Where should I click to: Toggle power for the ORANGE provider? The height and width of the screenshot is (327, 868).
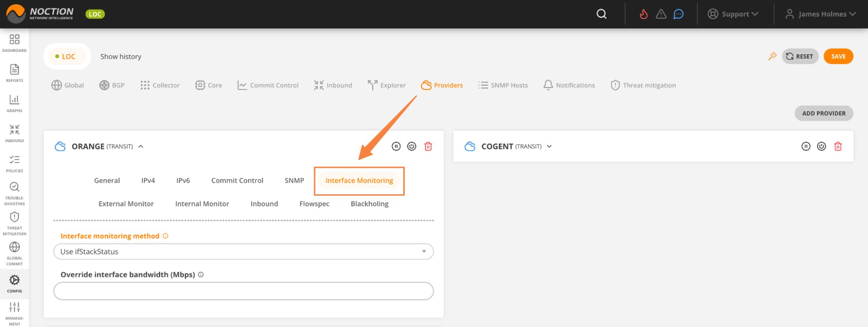[412, 147]
